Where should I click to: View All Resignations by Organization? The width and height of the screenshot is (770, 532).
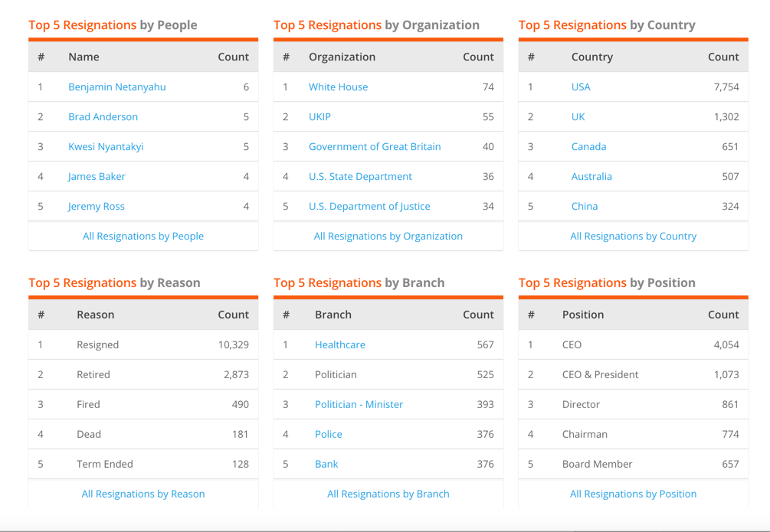(x=388, y=237)
